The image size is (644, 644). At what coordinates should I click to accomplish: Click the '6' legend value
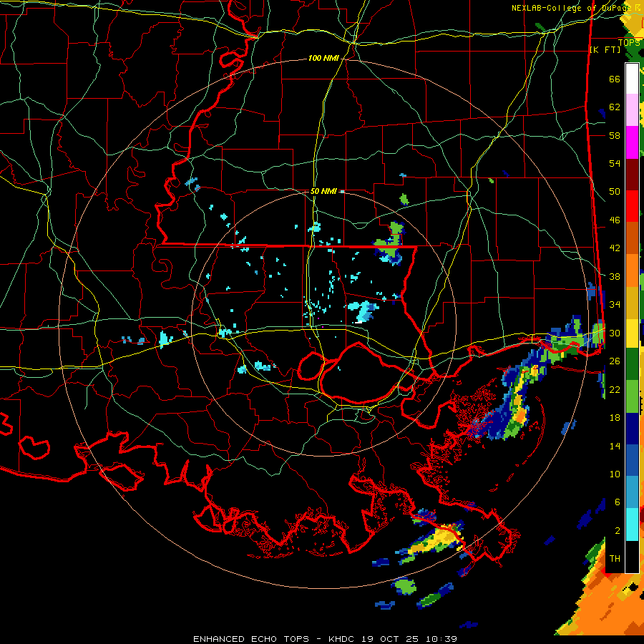(618, 502)
